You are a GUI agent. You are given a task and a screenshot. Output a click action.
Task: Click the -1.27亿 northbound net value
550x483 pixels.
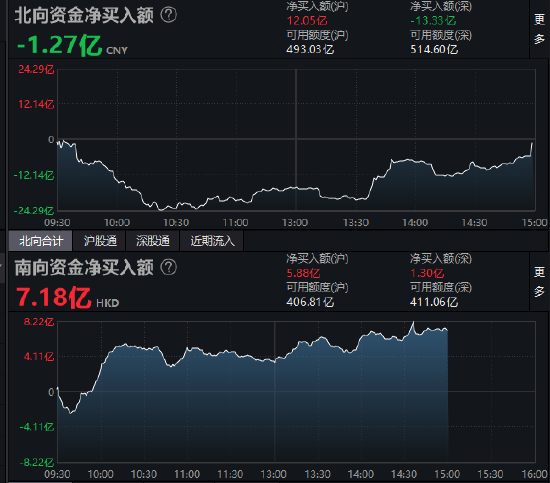click(x=60, y=46)
